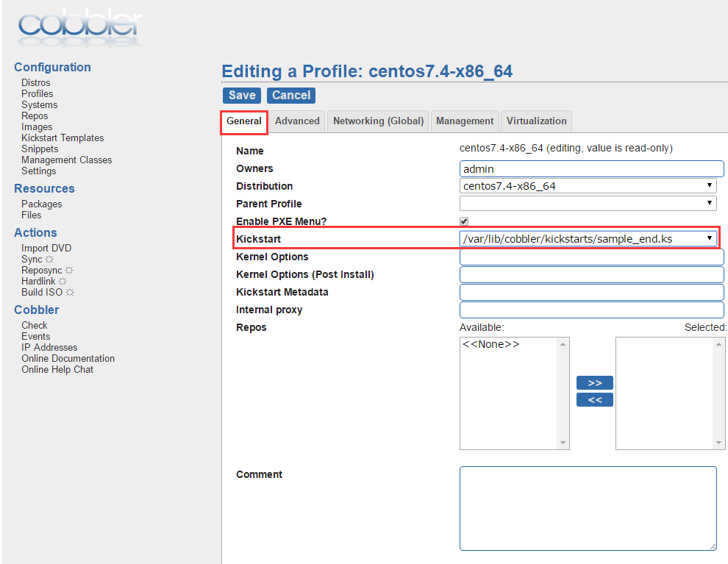Open the Profiles link

click(x=38, y=94)
